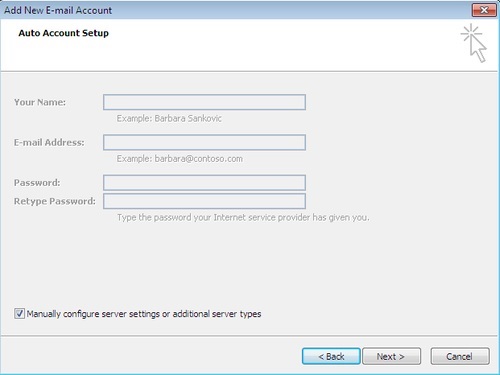The image size is (500, 375).
Task: Click the Example: Barbara Sankovic hint text
Action: point(169,118)
